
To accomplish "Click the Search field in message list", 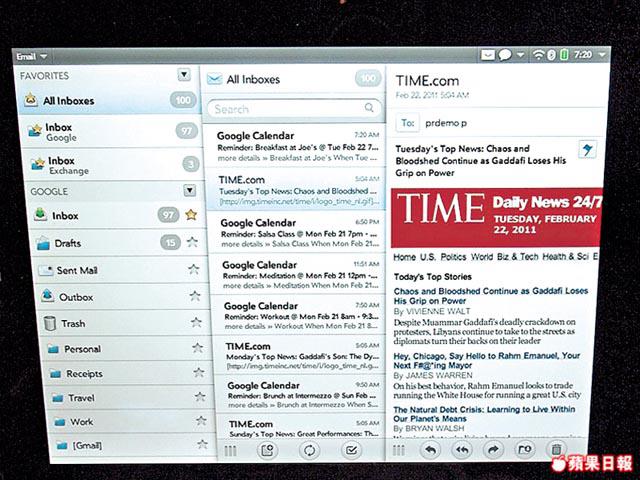I will point(294,109).
